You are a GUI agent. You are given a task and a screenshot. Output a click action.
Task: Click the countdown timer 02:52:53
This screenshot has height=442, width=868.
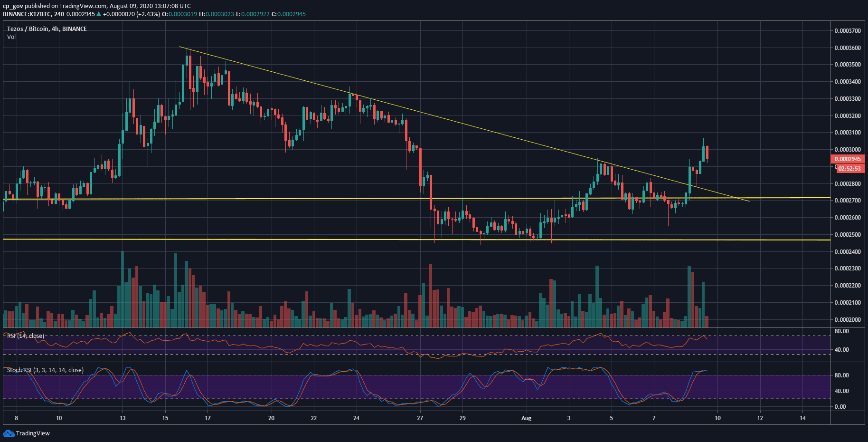[850, 169]
